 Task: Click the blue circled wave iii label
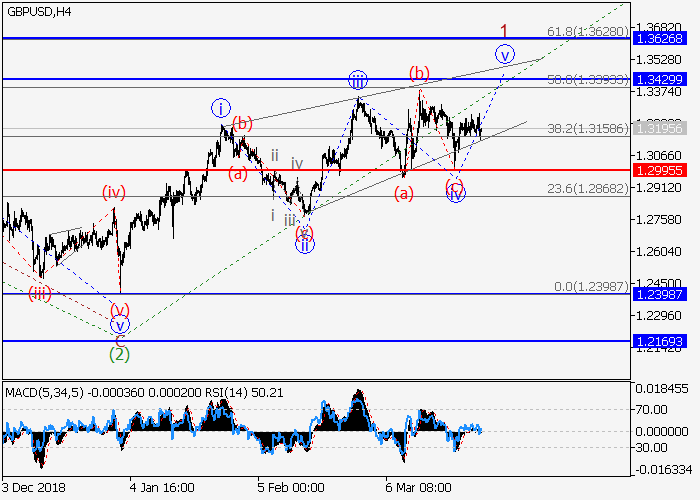[x=357, y=80]
